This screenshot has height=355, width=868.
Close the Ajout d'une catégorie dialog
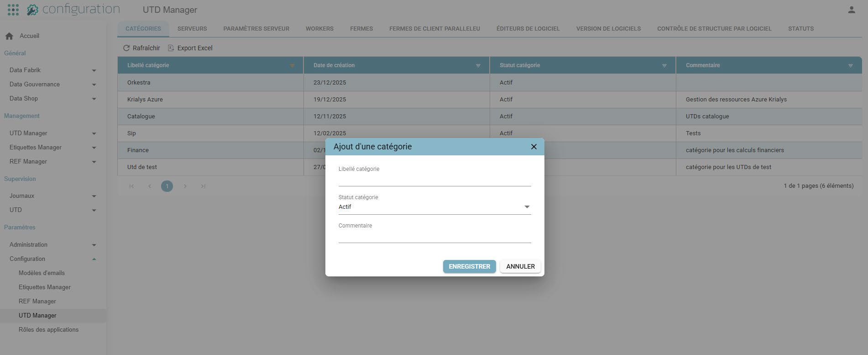click(533, 147)
